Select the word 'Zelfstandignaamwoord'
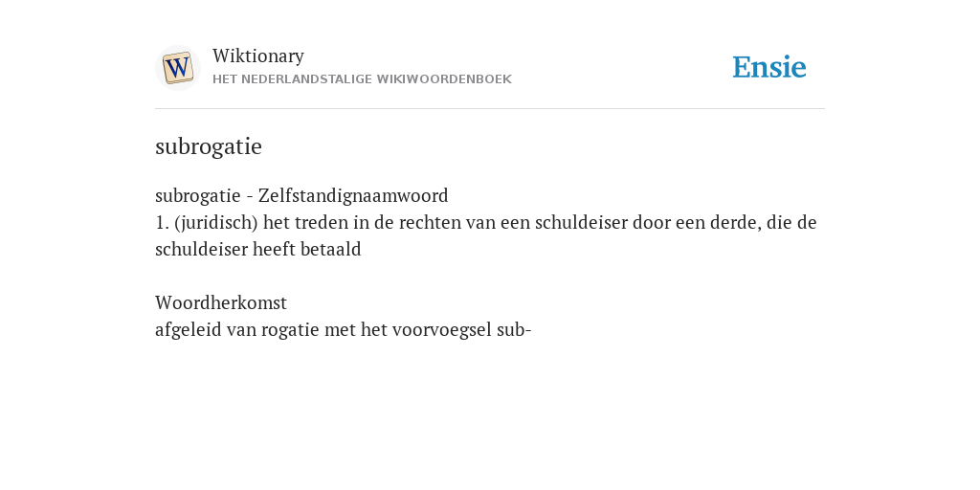This screenshot has width=980, height=490. 353,195
